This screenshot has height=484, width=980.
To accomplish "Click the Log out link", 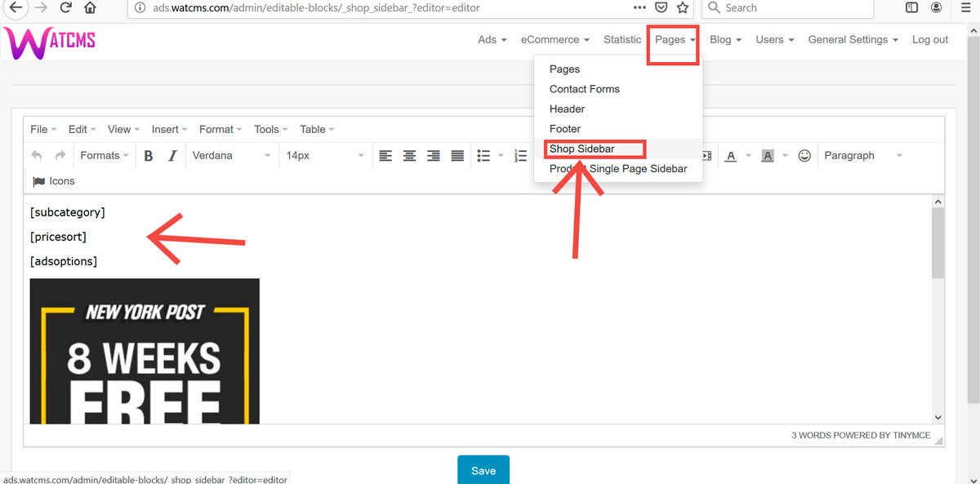I will (930, 39).
